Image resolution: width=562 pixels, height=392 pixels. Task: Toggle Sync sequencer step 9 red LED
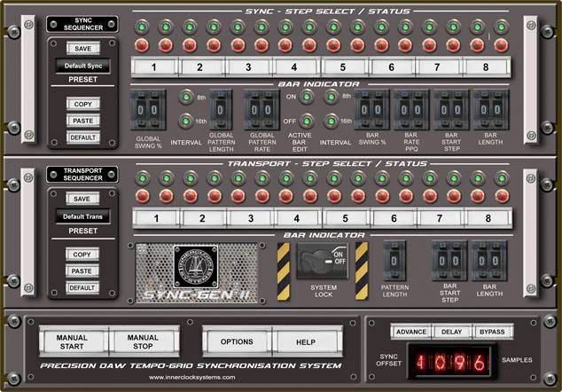click(x=333, y=45)
